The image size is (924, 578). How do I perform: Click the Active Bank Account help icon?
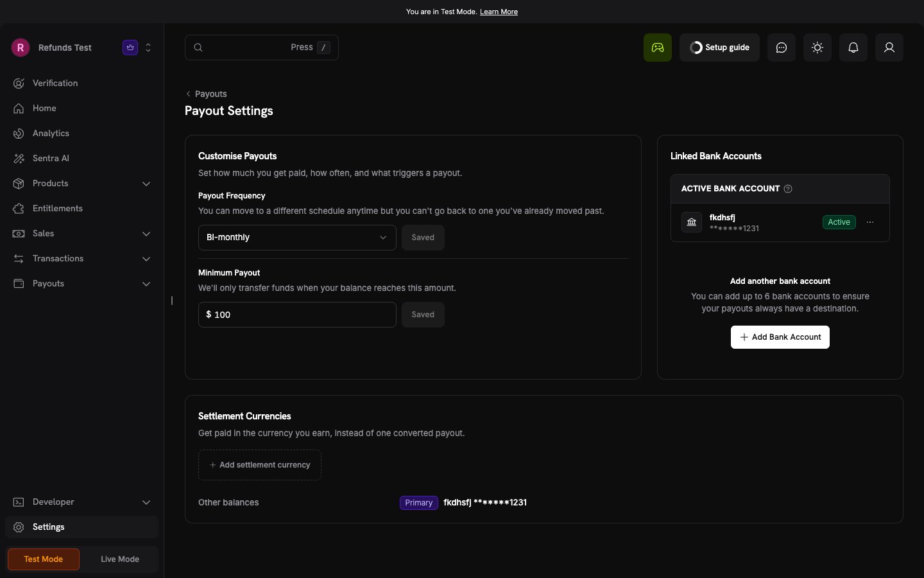coord(788,189)
